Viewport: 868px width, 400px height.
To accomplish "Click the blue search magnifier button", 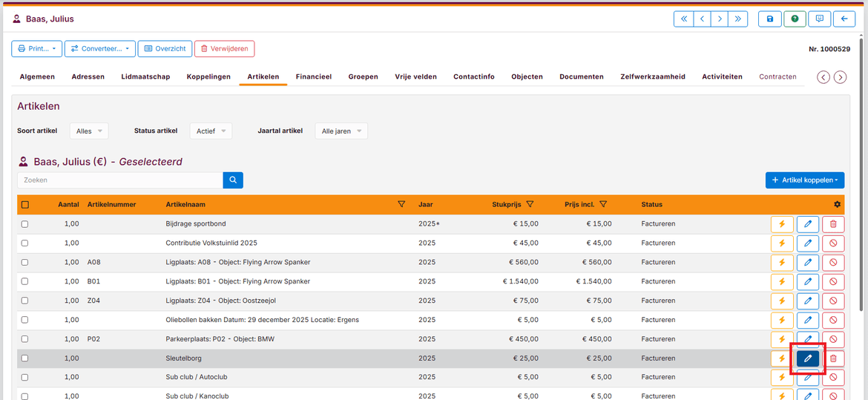I will point(233,180).
